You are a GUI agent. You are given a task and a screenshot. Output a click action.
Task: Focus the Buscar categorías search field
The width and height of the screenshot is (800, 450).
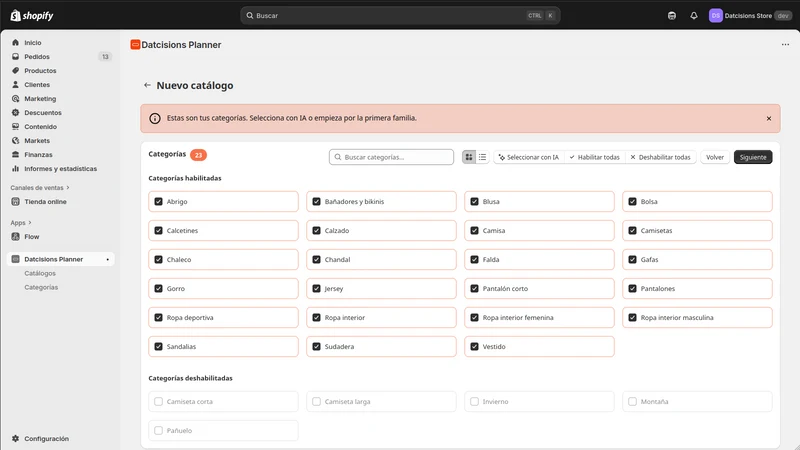tap(391, 157)
